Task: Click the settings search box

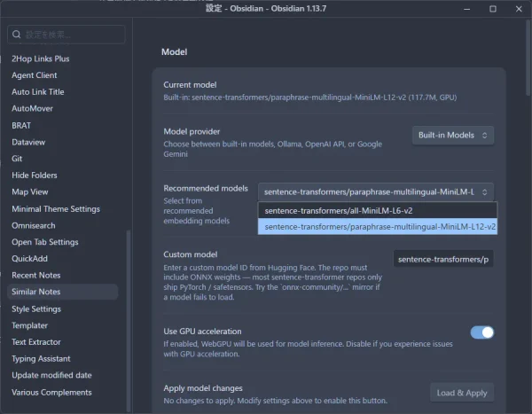Action: (66, 35)
